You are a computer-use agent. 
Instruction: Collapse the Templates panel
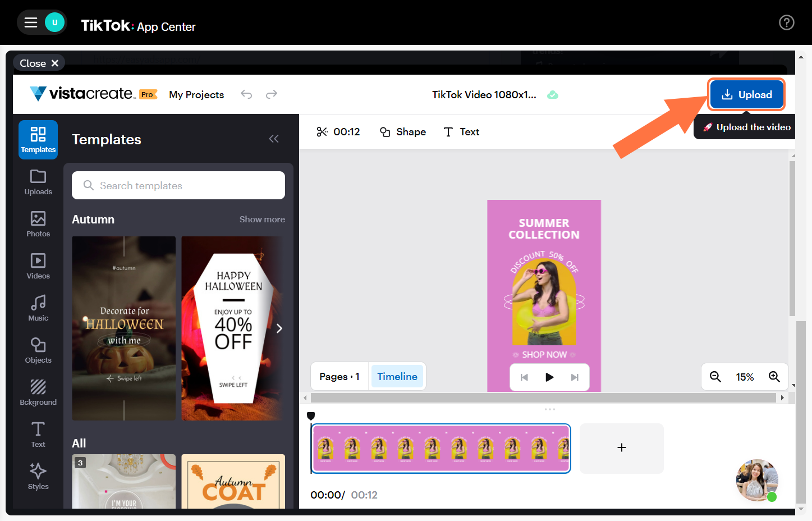pos(274,139)
